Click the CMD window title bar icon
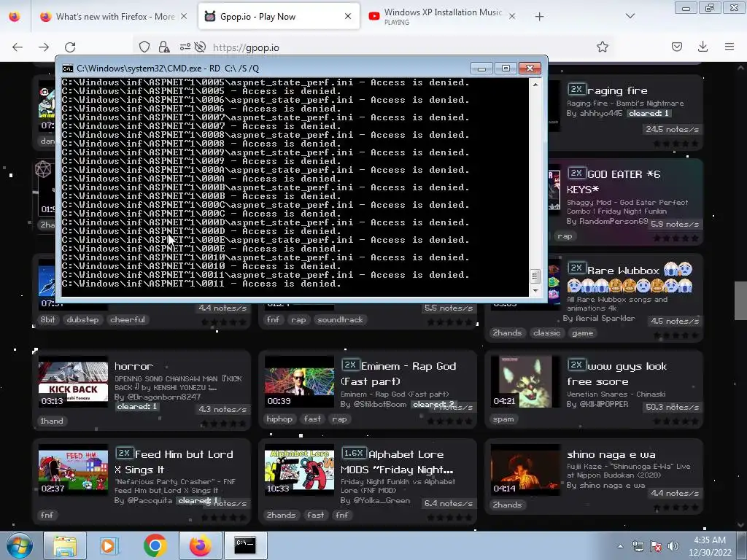The width and height of the screenshot is (747, 560). pos(68,69)
